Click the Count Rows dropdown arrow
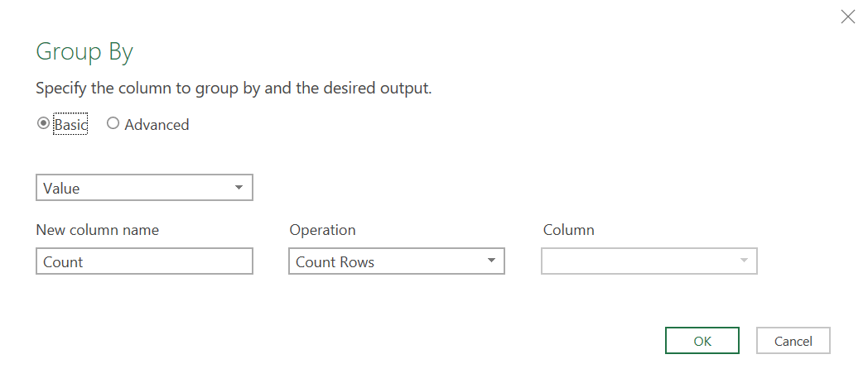 click(491, 261)
